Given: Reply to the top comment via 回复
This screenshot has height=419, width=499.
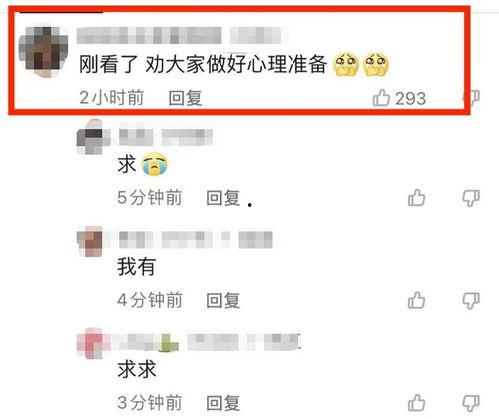Looking at the screenshot, I should 185,98.
